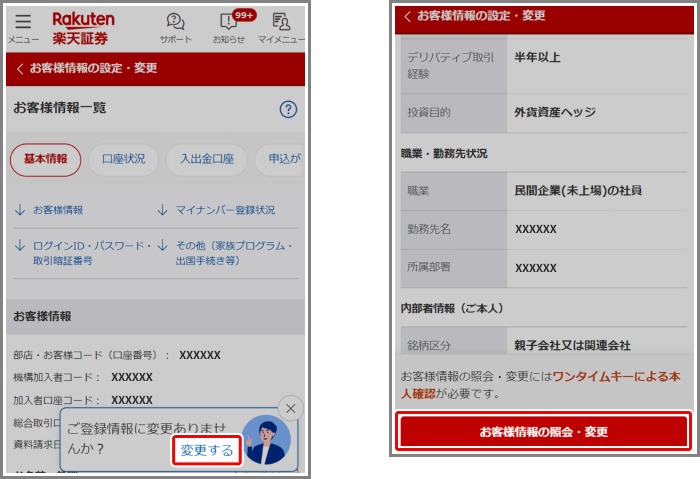
Task: Select the 外貨資産ヘッジ value text
Action: point(555,112)
